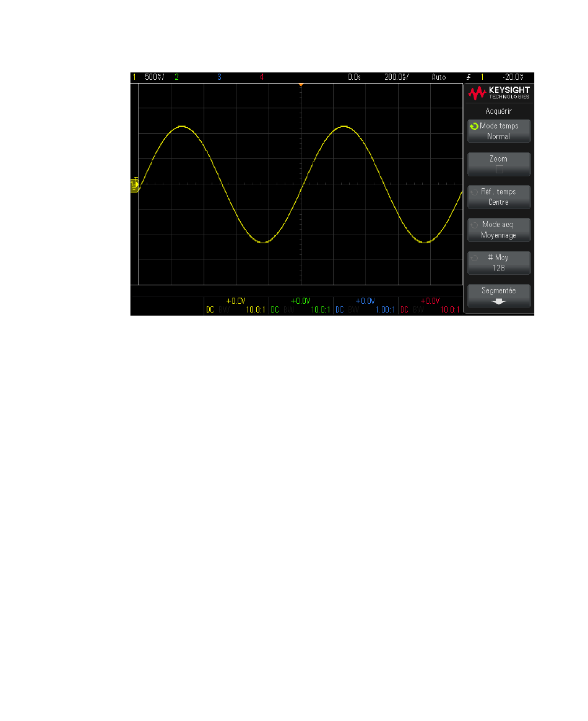Click the red 10.0:1 probe ratio

450,310
